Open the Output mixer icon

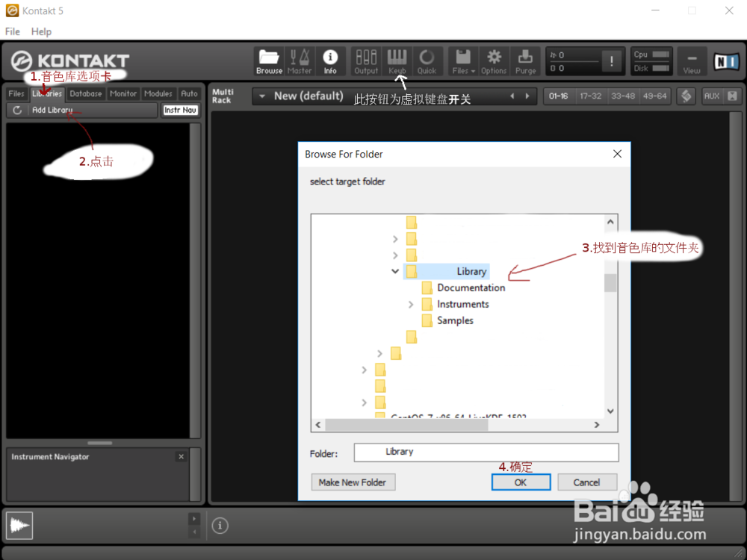[x=366, y=61]
